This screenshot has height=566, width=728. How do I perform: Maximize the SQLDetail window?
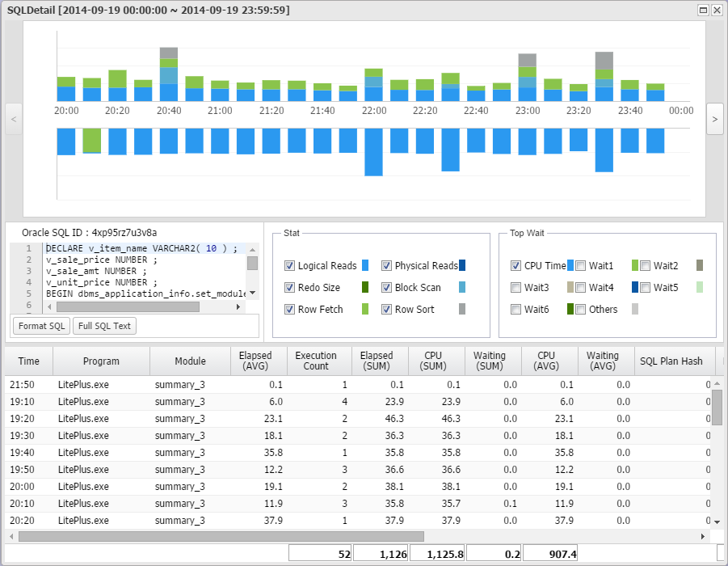pyautogui.click(x=704, y=10)
